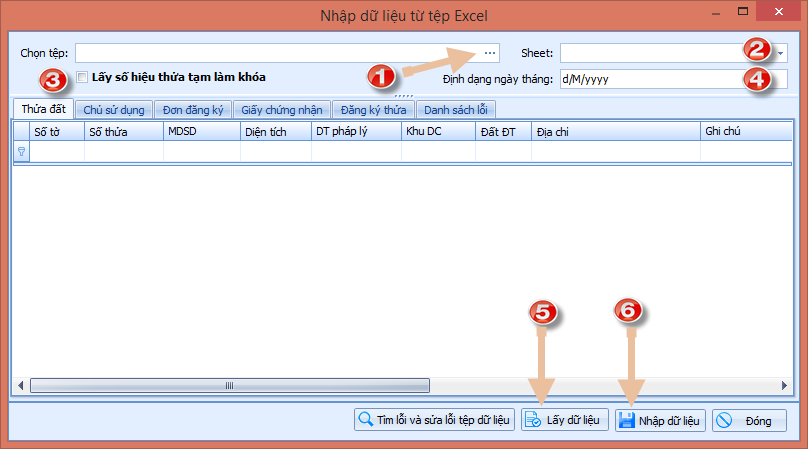Switch to the Chủ sử dụng tab
The image size is (808, 449).
coord(116,110)
